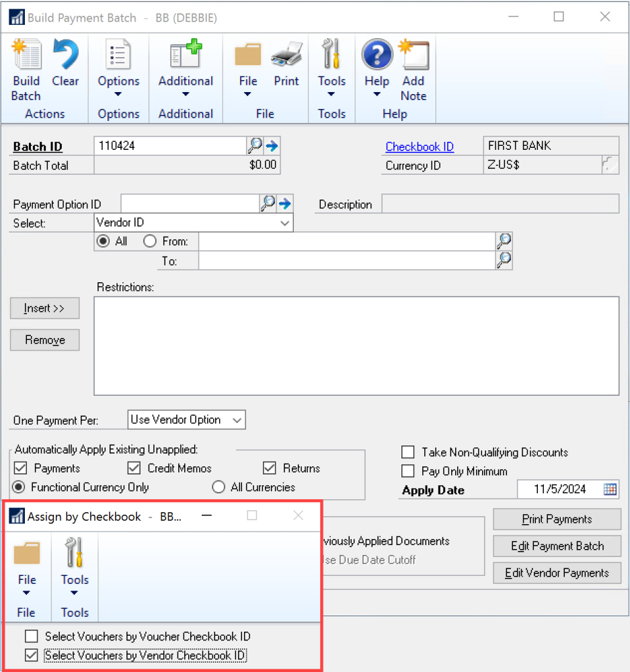
Task: Click the Clear undo arrow icon
Action: [66, 54]
